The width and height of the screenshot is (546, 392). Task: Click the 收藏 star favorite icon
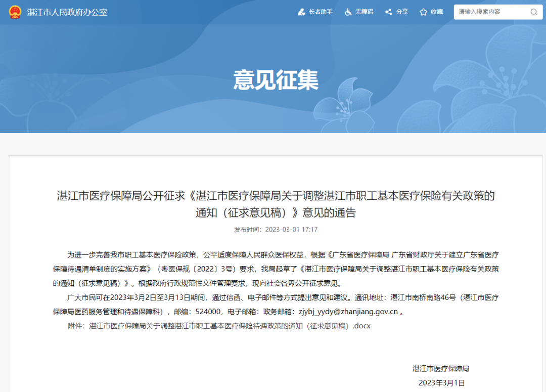click(x=424, y=12)
